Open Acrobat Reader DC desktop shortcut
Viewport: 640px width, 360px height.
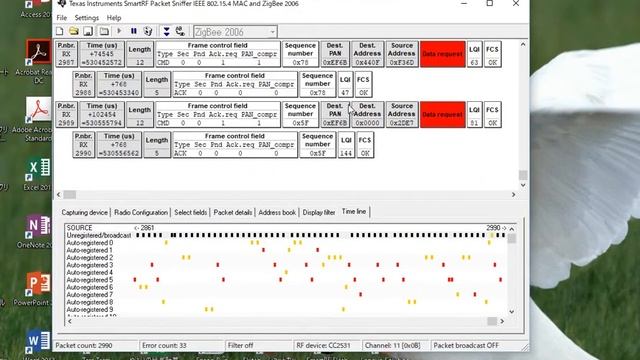(38, 61)
